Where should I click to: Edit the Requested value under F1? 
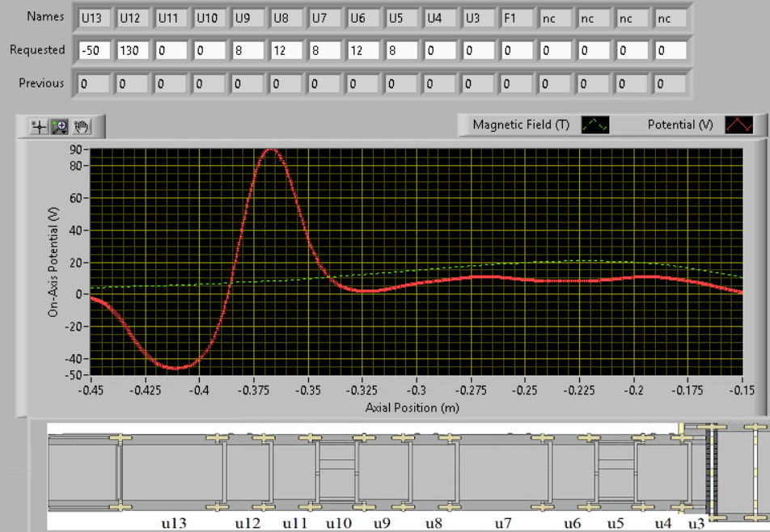pos(517,50)
